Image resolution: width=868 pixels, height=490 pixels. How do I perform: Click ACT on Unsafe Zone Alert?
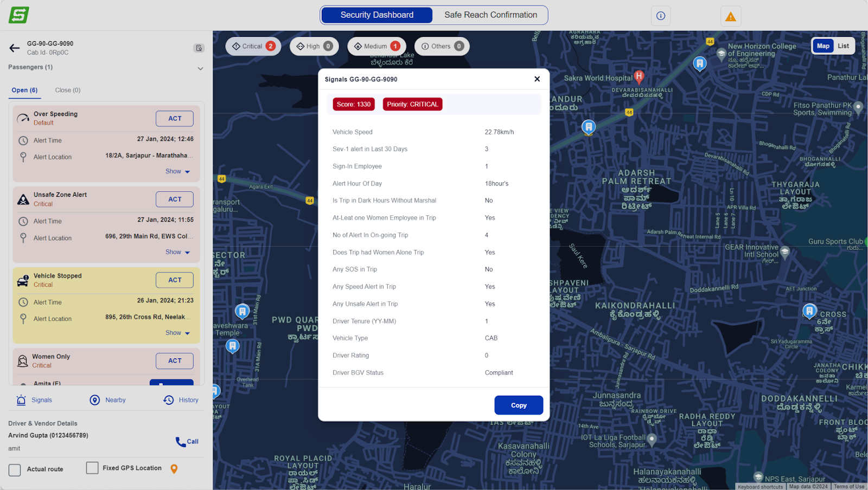coord(175,199)
